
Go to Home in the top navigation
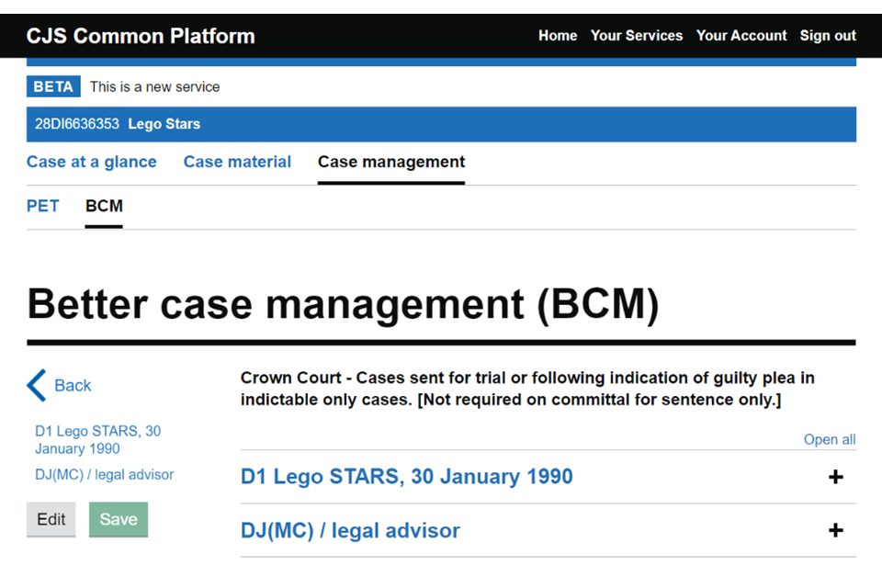point(558,36)
